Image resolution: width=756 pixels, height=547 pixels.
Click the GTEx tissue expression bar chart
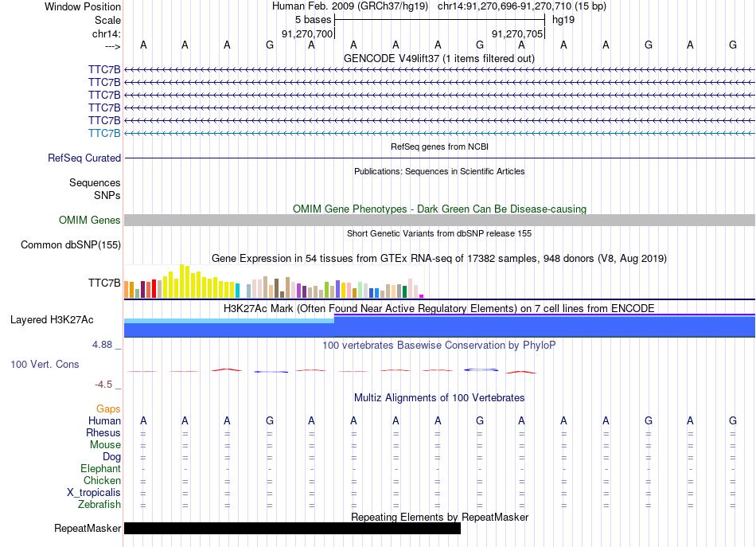[x=274, y=281]
